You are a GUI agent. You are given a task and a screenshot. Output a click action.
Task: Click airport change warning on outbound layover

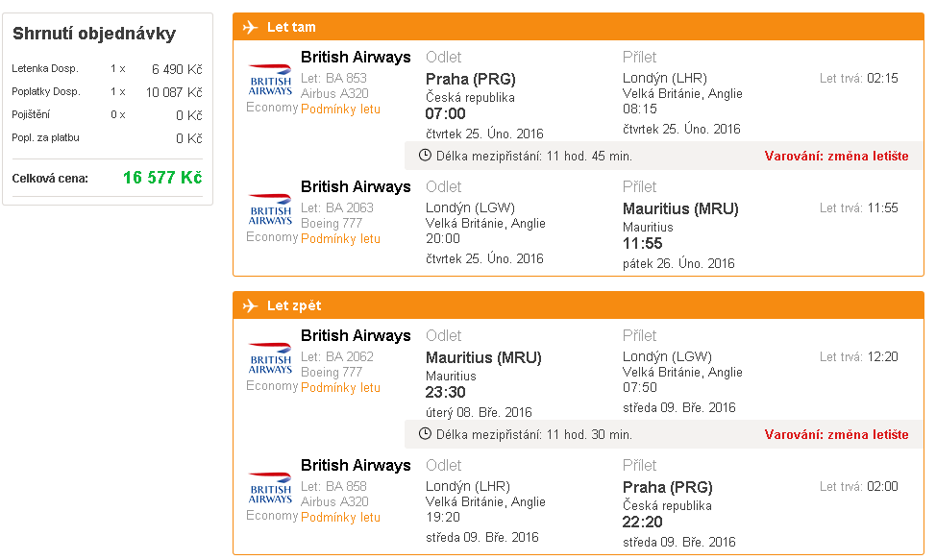pos(836,157)
